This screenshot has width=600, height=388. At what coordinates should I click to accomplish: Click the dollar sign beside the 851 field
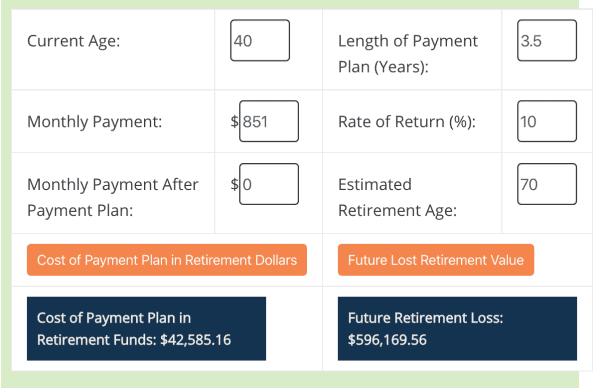click(x=234, y=122)
